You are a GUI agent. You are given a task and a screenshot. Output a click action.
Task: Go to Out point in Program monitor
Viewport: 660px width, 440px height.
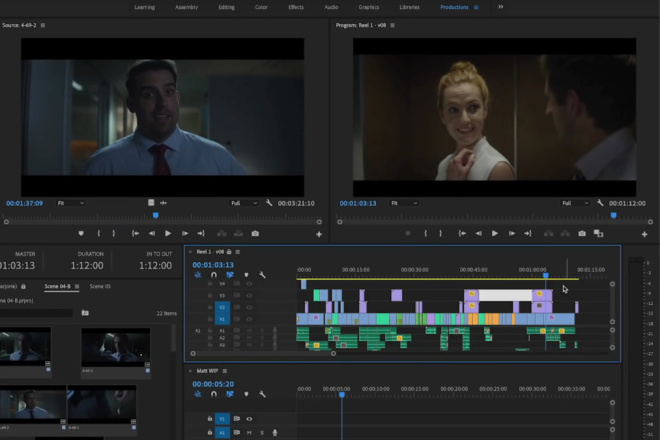click(528, 234)
